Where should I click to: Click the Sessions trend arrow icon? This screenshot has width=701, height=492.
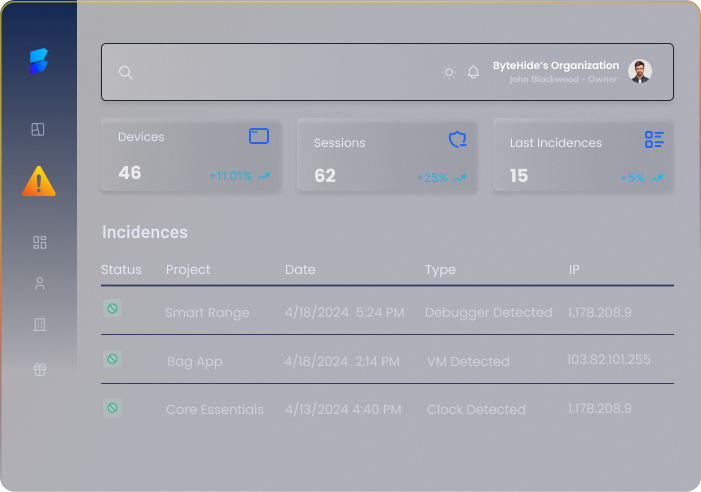pyautogui.click(x=460, y=178)
